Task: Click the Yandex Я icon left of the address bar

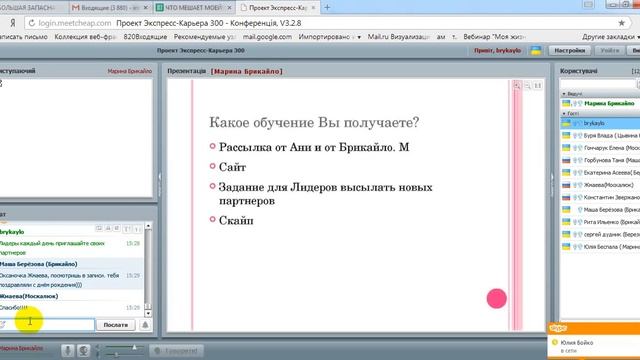Action: point(13,23)
